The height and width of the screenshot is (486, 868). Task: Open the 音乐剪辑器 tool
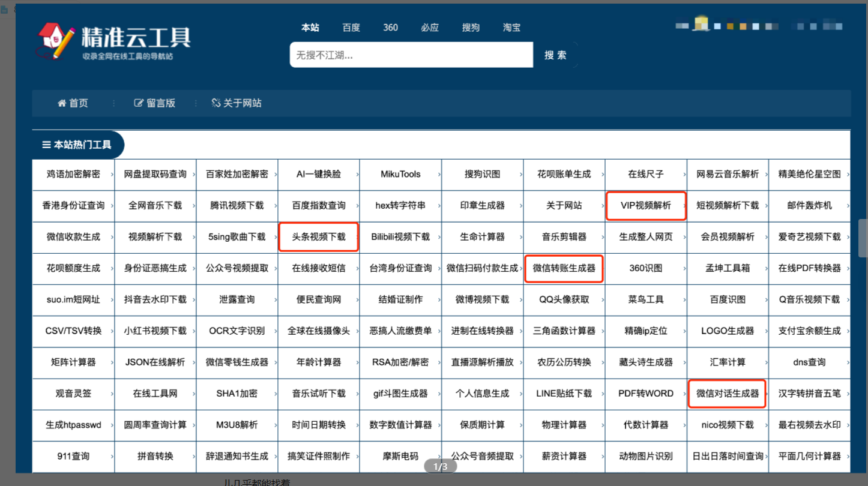click(564, 236)
